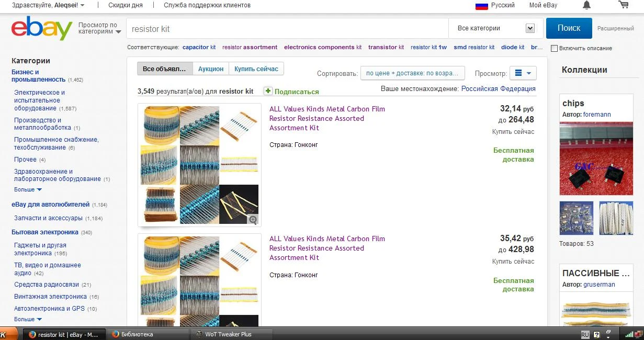Screen dimensions: 644x340
Task: Open the sort by price + delivery dropdown
Action: coord(412,73)
